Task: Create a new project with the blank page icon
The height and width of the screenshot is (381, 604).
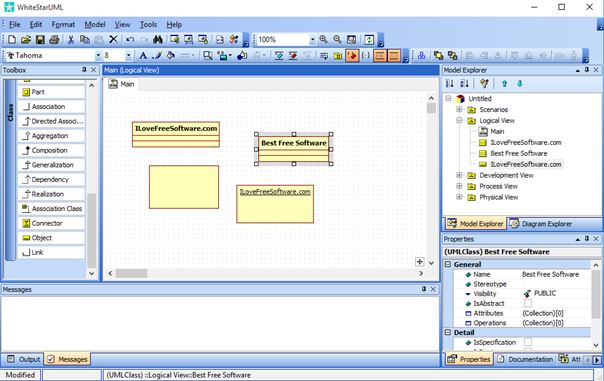Action: tap(12, 39)
